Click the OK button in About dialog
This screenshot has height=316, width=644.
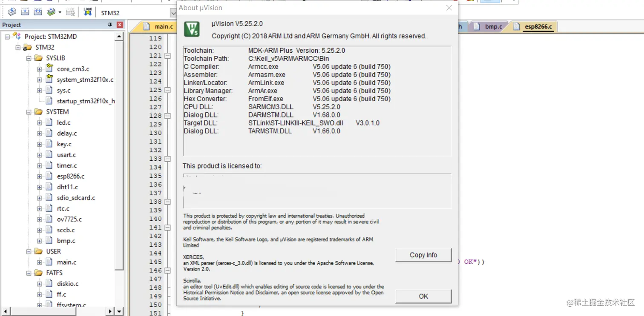(423, 296)
